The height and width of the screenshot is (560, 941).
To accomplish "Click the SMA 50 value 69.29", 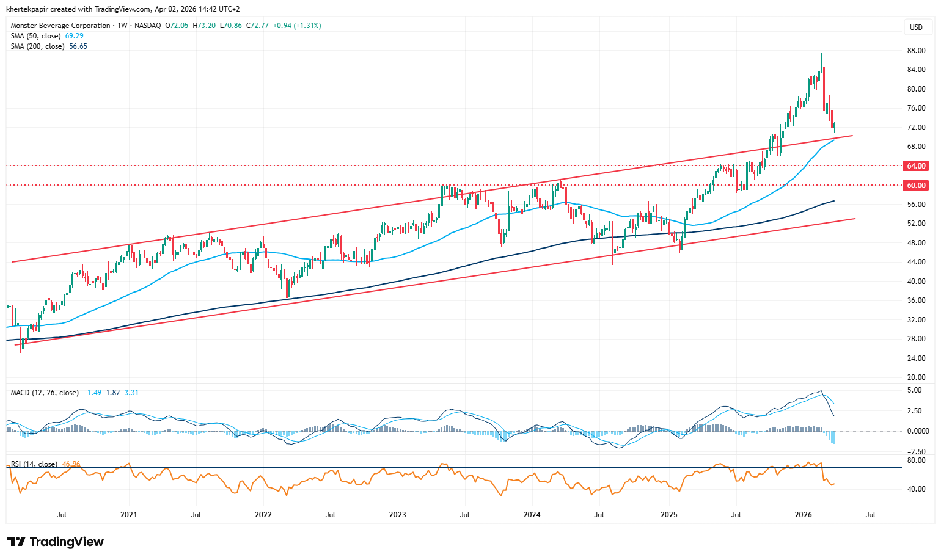I will [x=75, y=36].
